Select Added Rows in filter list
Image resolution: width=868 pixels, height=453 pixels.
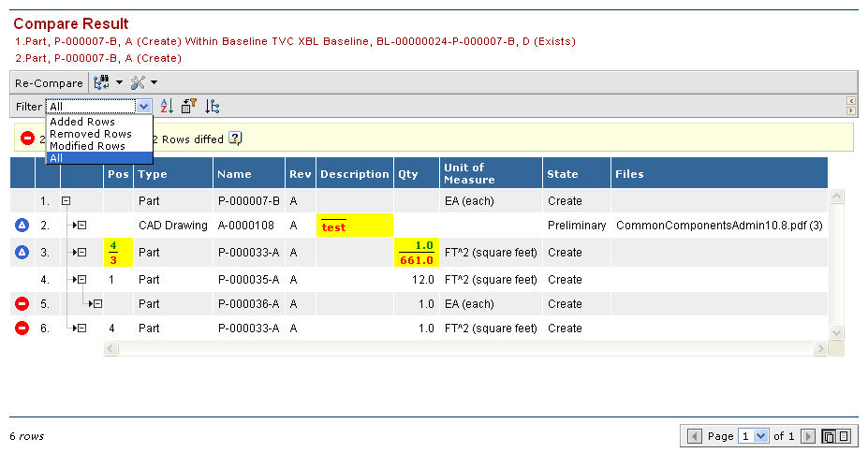click(82, 122)
